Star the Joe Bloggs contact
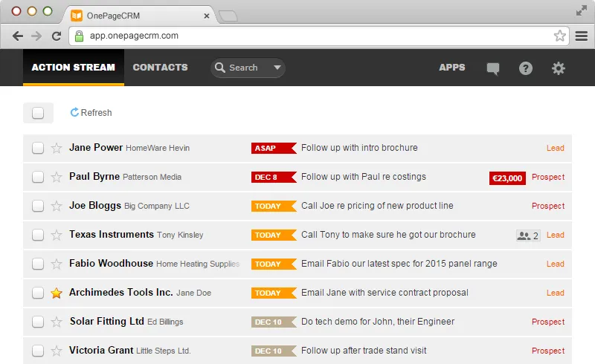 (x=57, y=206)
